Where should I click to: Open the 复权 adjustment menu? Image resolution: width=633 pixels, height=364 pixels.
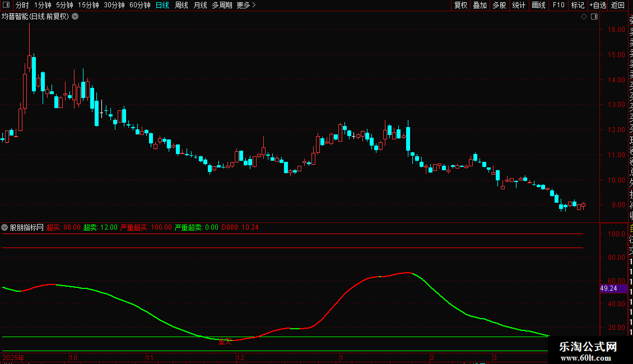(x=460, y=5)
